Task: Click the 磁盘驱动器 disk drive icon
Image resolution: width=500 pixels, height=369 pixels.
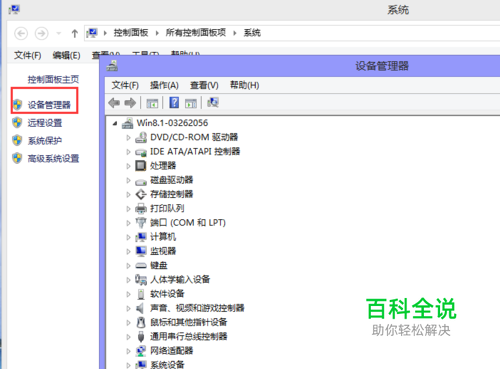Action: [141, 181]
